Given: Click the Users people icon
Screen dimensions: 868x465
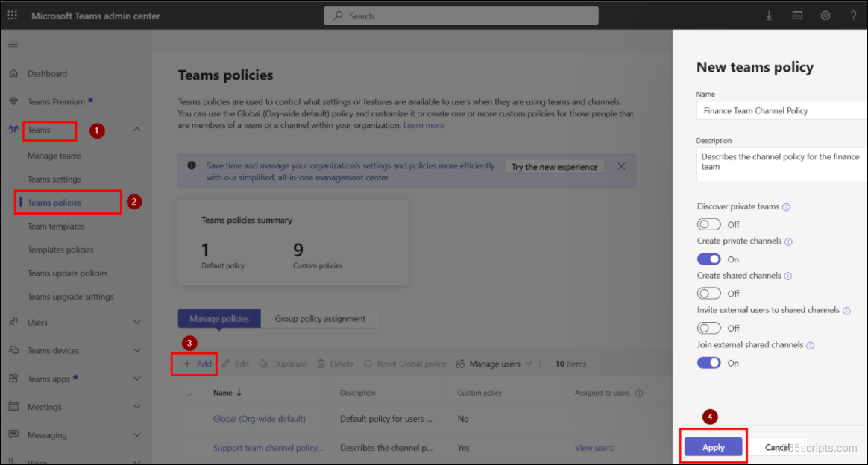Looking at the screenshot, I should 14,322.
